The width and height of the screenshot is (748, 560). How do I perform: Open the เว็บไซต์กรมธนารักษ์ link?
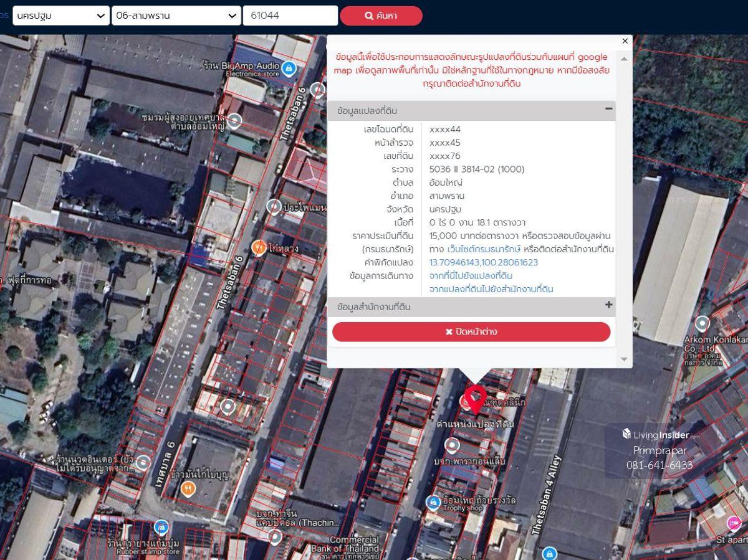click(484, 249)
